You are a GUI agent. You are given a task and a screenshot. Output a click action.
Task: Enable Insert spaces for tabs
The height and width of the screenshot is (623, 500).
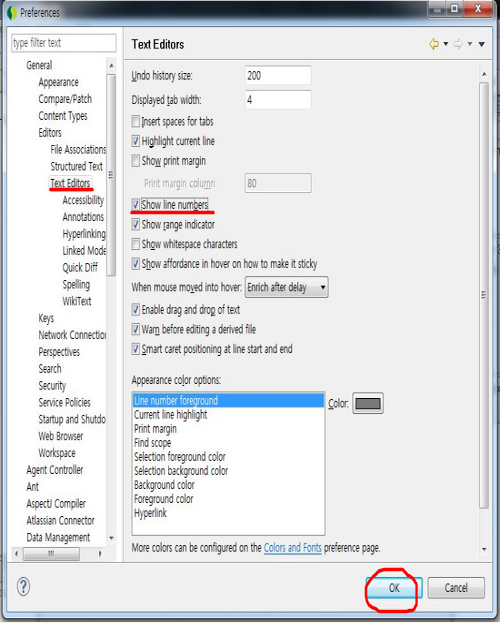(136, 121)
